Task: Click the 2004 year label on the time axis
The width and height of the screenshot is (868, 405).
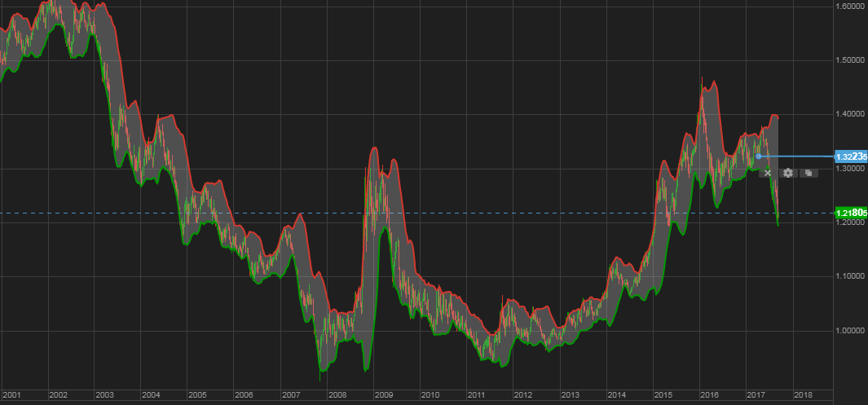Action: pos(151,395)
